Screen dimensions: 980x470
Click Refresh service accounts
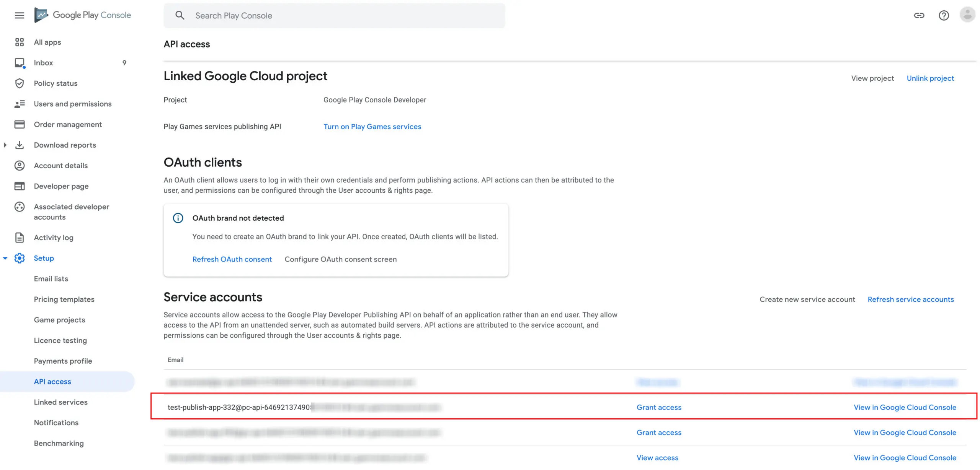click(x=911, y=299)
